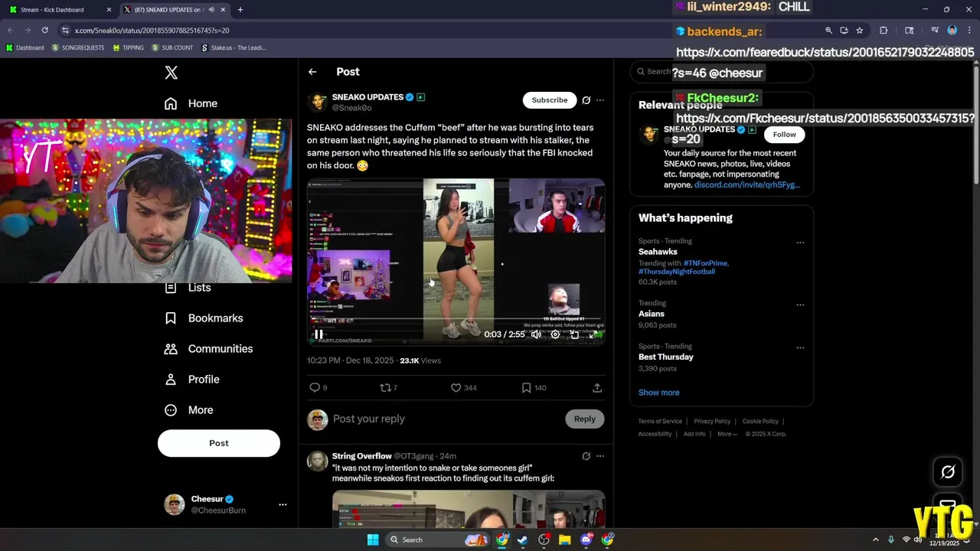Bookmark the SNEAKO post

(x=526, y=388)
